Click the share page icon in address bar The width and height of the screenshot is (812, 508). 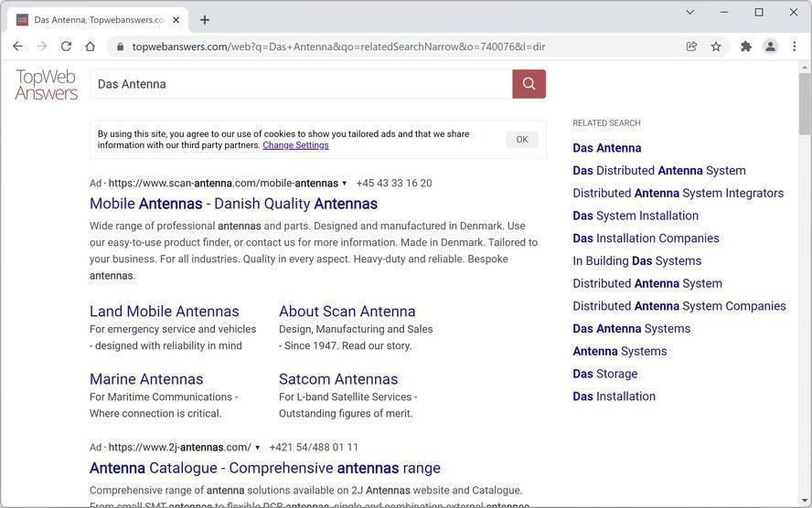(x=691, y=47)
